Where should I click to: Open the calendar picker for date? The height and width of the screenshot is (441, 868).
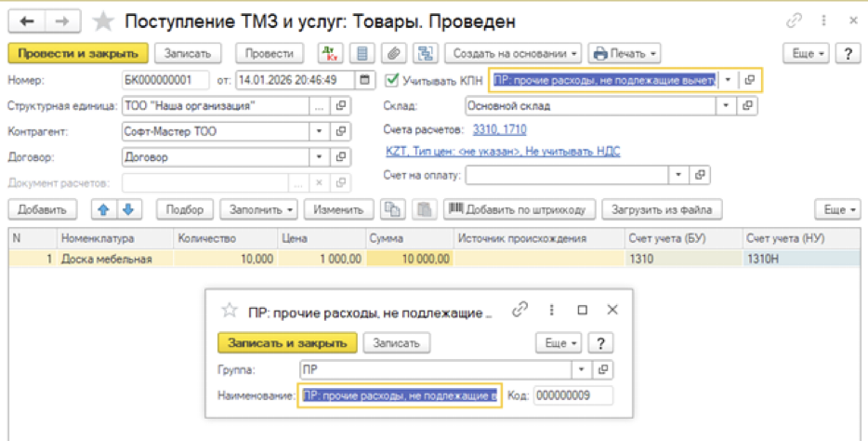366,80
